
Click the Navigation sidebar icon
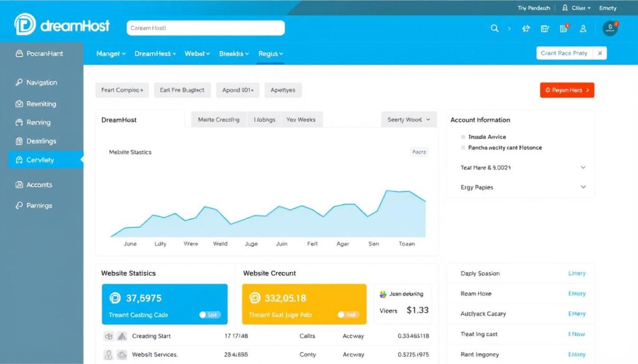(19, 82)
